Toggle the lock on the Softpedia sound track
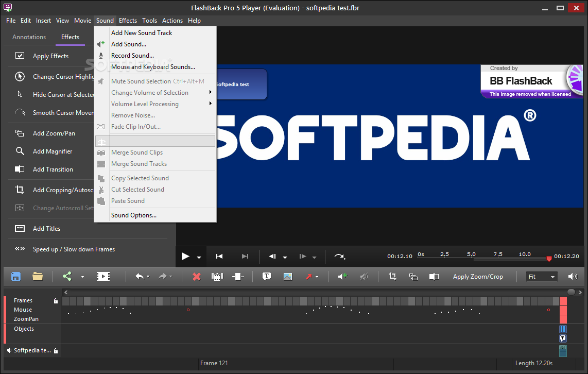The width and height of the screenshot is (588, 374). tap(56, 351)
